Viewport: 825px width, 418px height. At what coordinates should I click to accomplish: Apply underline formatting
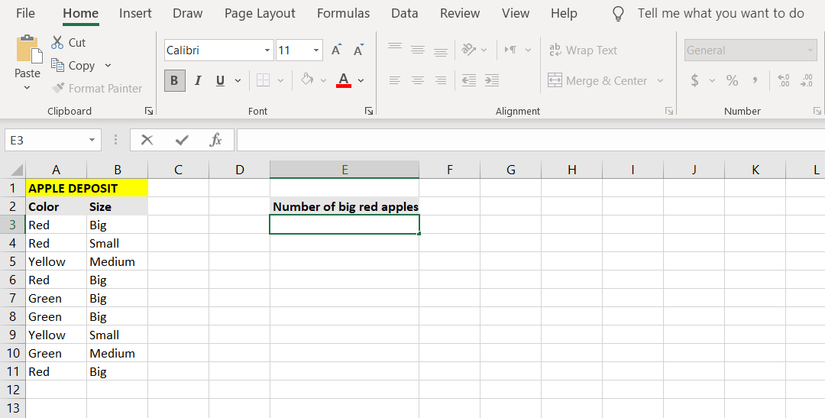click(220, 81)
